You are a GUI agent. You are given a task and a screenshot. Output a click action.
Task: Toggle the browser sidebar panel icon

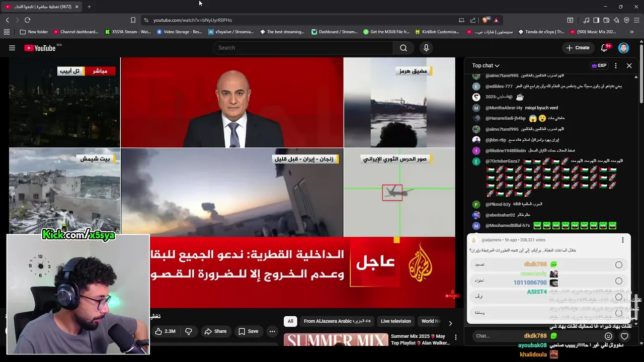(596, 20)
